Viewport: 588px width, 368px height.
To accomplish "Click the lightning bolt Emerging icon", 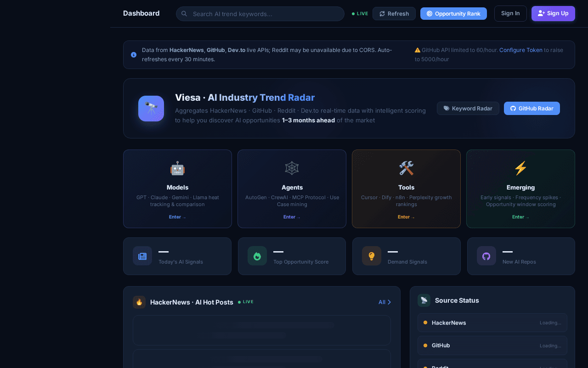I will [x=520, y=168].
